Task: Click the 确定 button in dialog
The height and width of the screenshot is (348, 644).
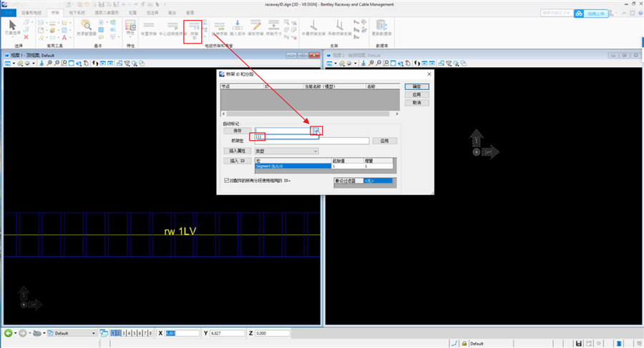Action: click(x=416, y=86)
